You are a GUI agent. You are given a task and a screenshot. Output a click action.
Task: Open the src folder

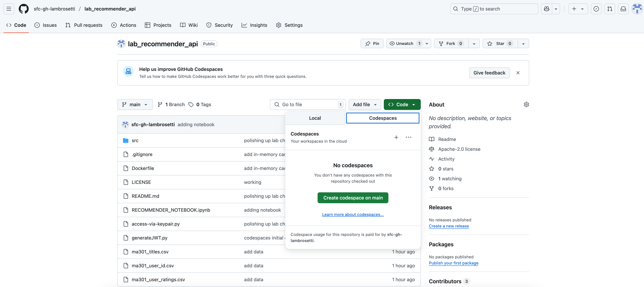point(135,140)
